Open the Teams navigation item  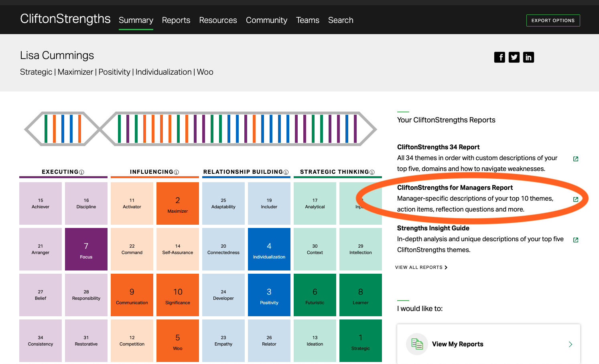pos(307,20)
